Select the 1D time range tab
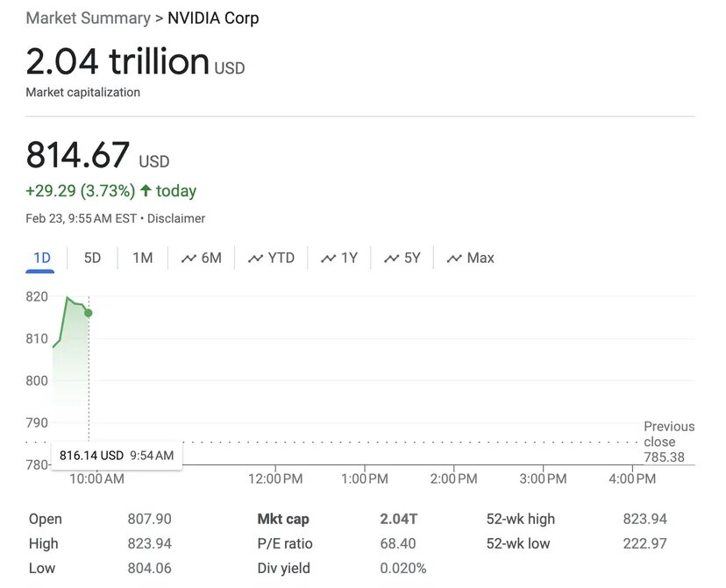 [x=42, y=258]
